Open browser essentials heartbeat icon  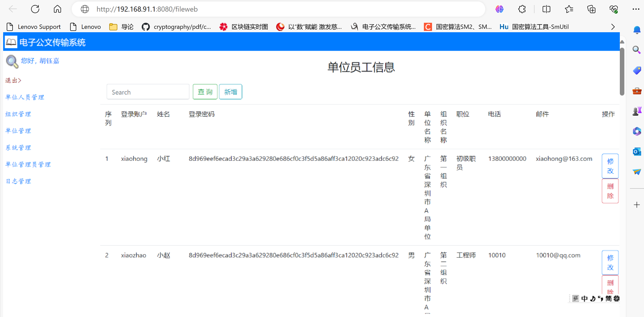(x=614, y=9)
